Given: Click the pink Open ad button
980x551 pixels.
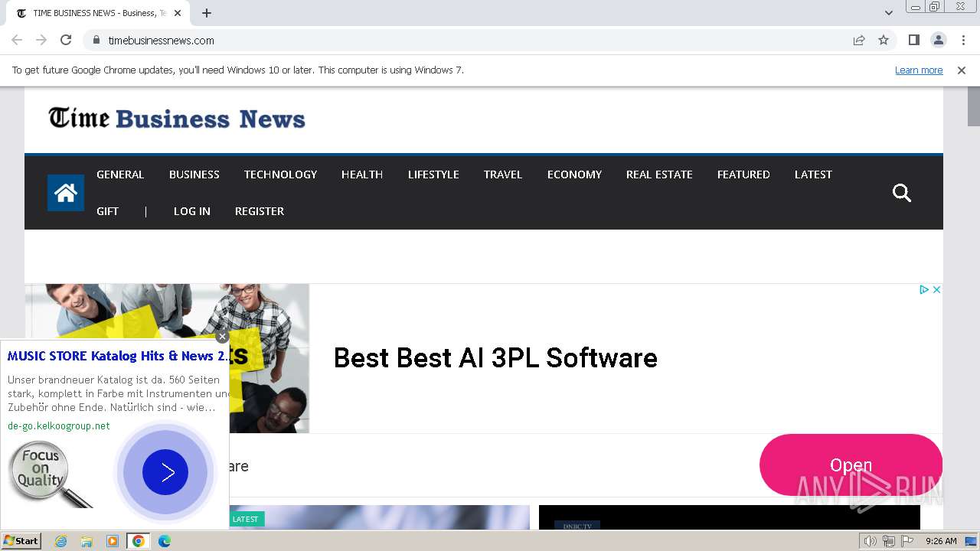Looking at the screenshot, I should tap(851, 465).
